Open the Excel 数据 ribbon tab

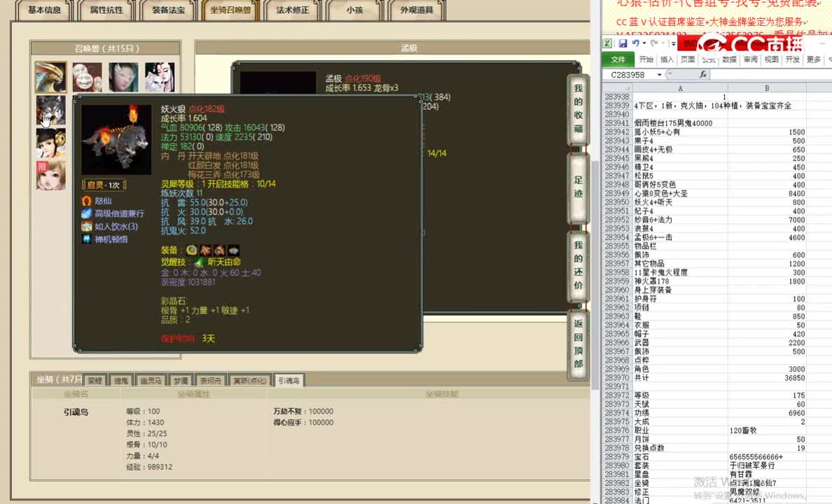(730, 59)
